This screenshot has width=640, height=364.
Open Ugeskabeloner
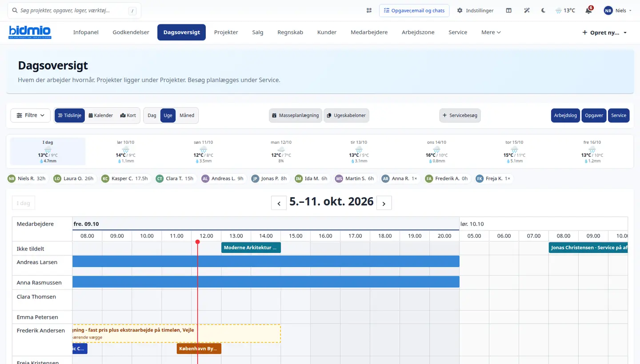coord(346,115)
